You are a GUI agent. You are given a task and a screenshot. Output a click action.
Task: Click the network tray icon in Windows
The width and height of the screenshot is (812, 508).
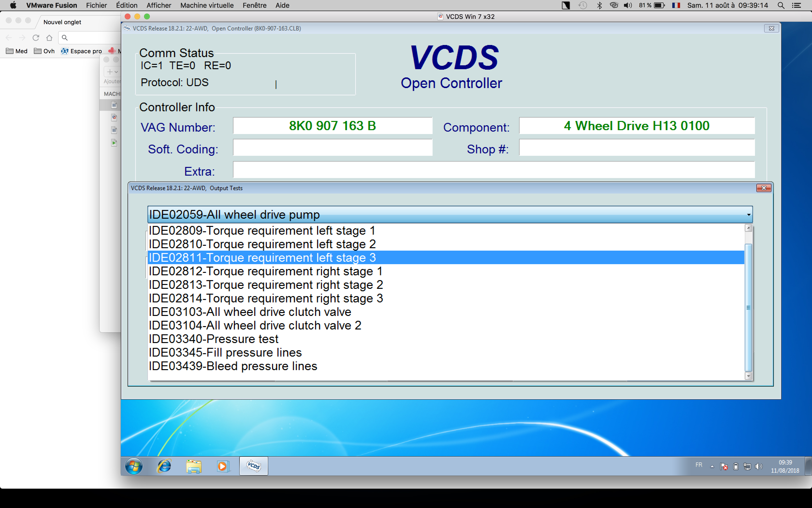tap(747, 466)
